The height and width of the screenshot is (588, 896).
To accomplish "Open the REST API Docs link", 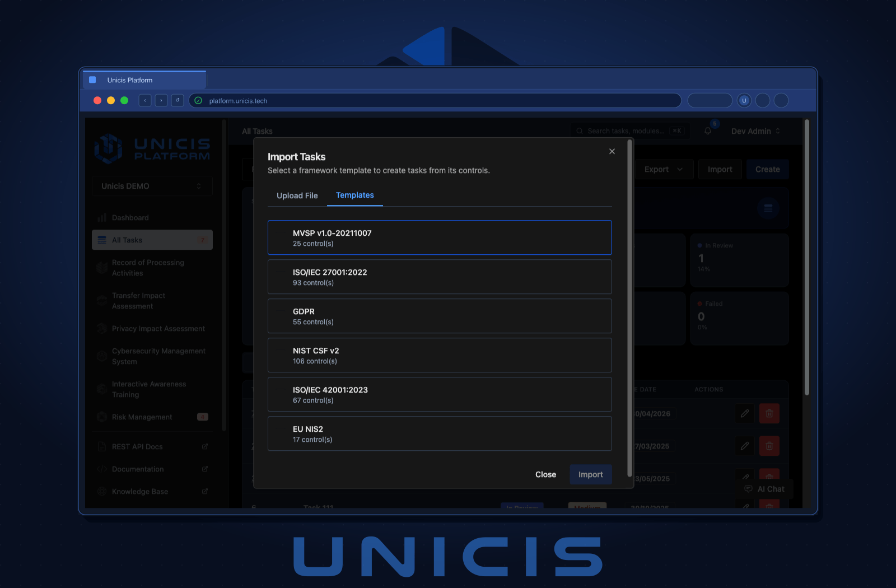I will [x=152, y=447].
